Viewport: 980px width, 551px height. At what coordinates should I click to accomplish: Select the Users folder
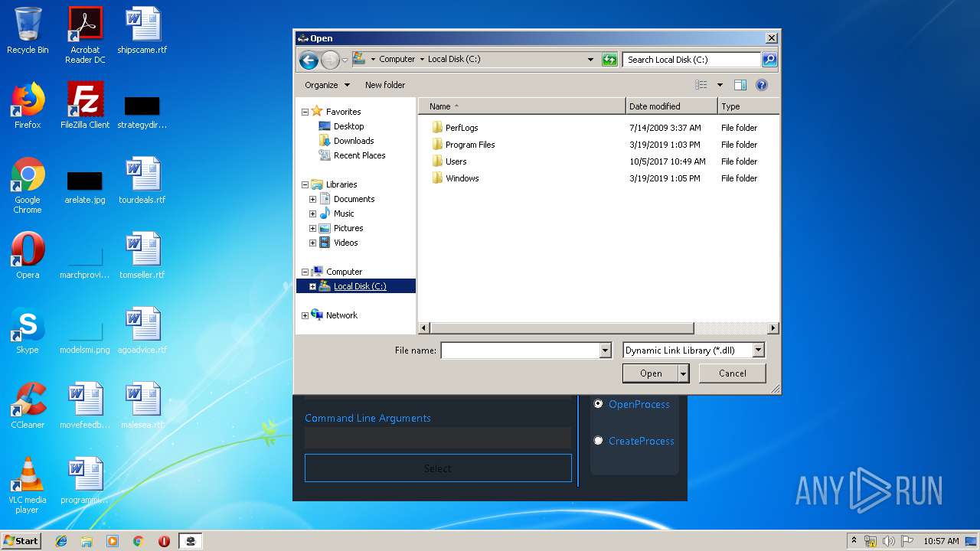tap(456, 161)
